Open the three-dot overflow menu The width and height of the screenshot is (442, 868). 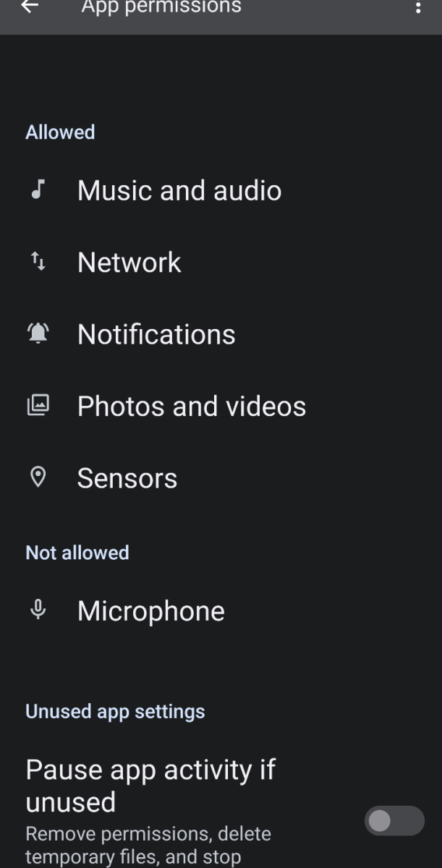(x=417, y=9)
